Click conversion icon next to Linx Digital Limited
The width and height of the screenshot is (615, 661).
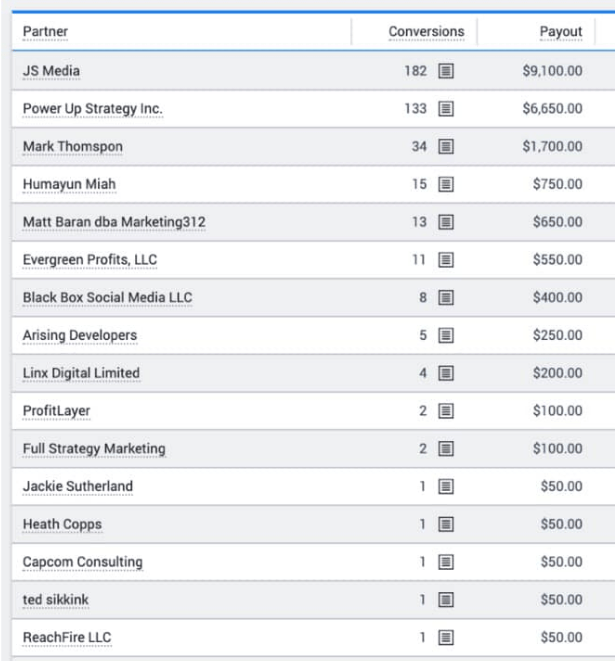(446, 373)
